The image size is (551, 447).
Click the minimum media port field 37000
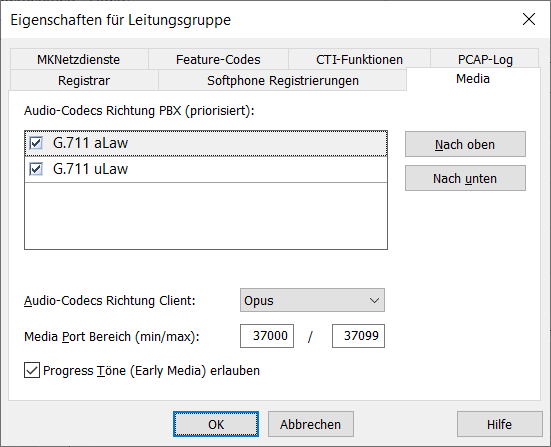tap(267, 336)
